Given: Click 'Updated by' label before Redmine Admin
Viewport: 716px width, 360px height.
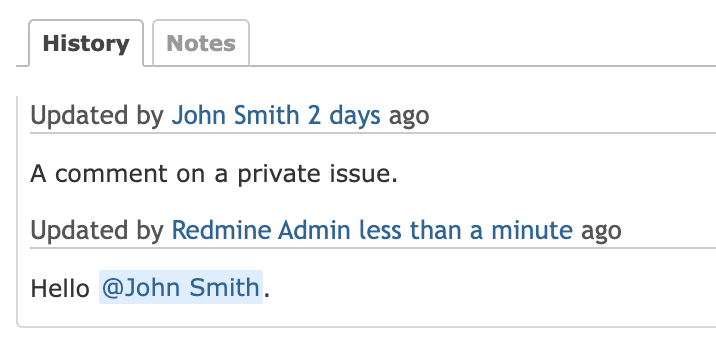Looking at the screenshot, I should point(97,230).
